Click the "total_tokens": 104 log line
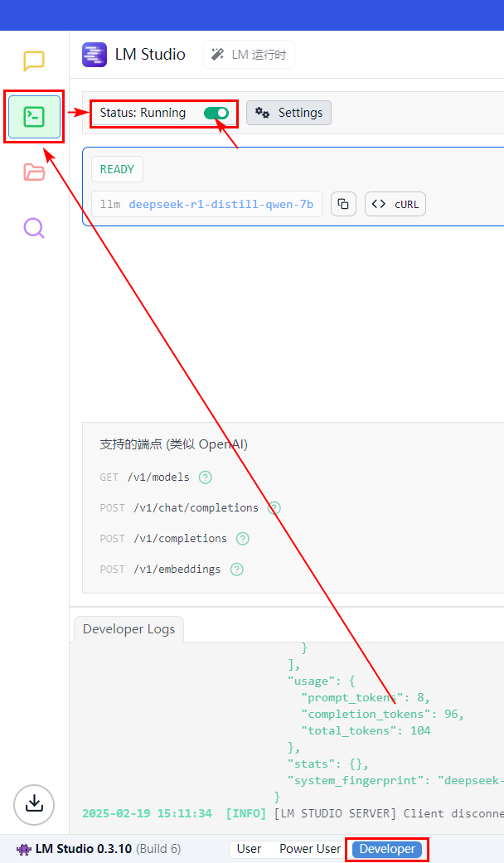The image size is (504, 863). (366, 730)
